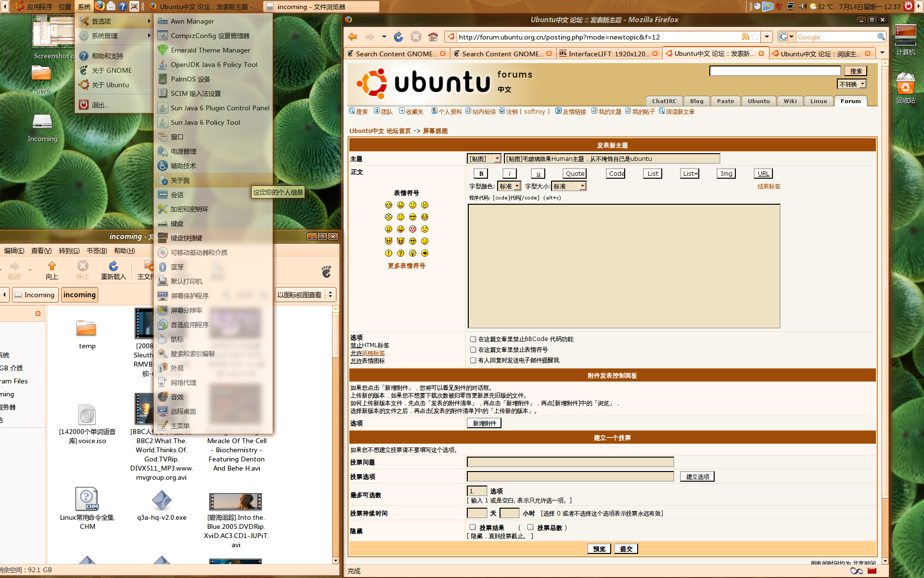
Task: Select the Linux commands CHM file
Action: [x=87, y=508]
